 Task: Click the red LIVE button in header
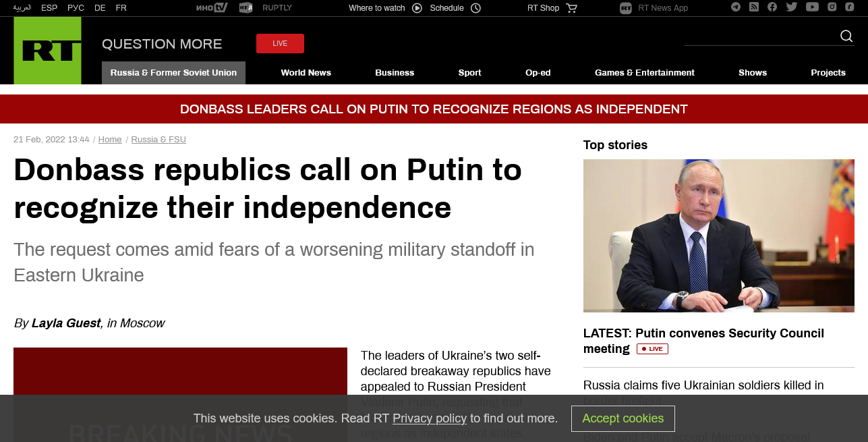click(280, 43)
